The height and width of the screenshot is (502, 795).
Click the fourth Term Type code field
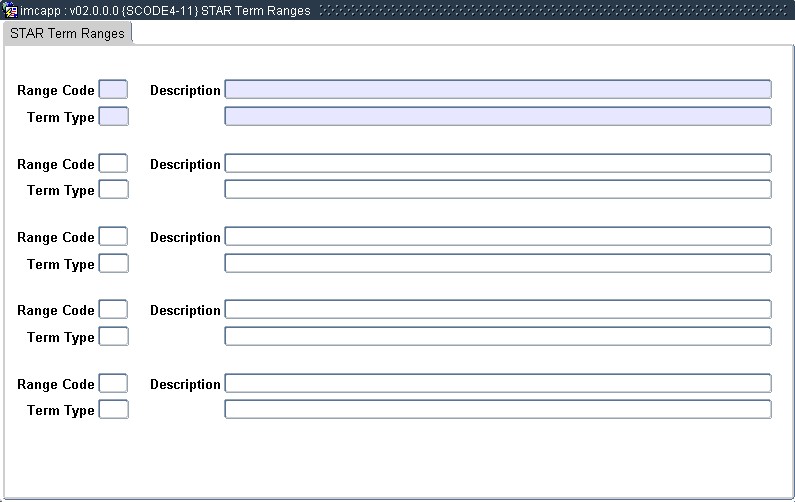click(114, 337)
